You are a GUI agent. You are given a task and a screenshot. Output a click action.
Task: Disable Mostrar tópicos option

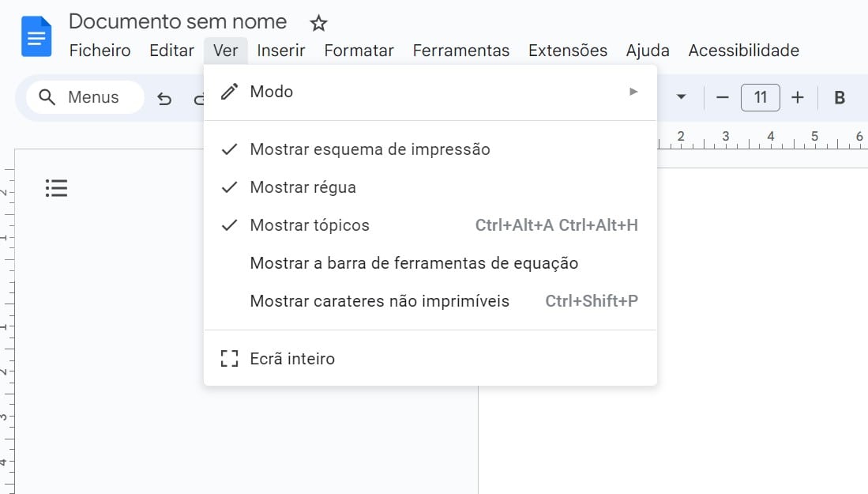pos(309,225)
